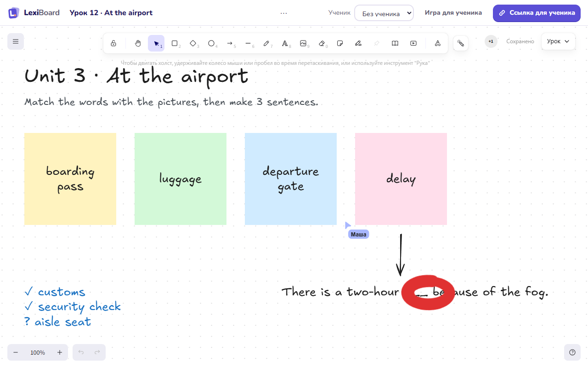Select the arrow Selection tool

click(156, 43)
